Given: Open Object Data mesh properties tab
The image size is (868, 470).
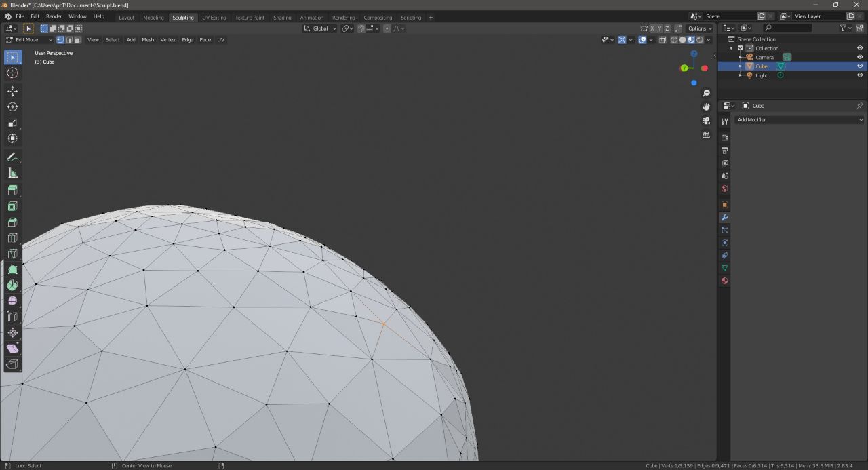Looking at the screenshot, I should [724, 269].
